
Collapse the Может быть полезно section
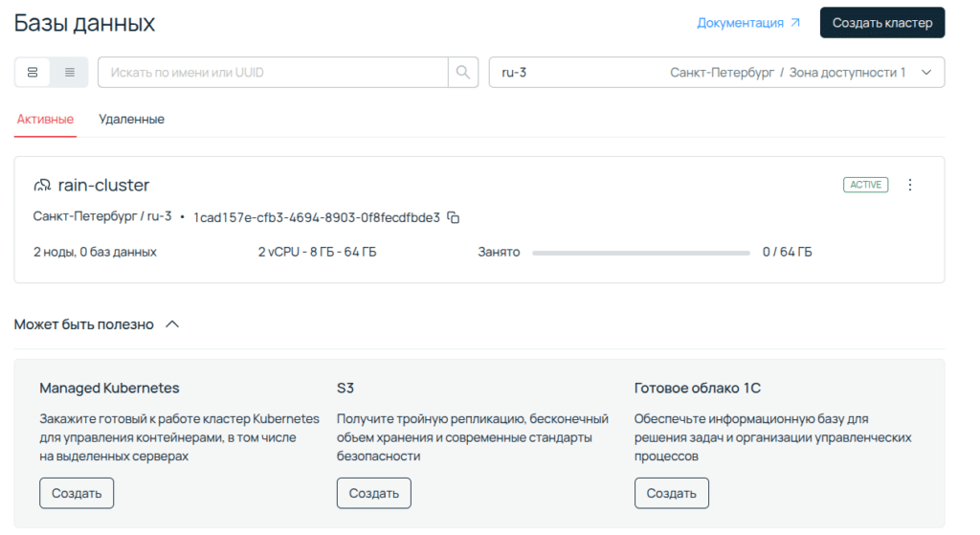[172, 324]
